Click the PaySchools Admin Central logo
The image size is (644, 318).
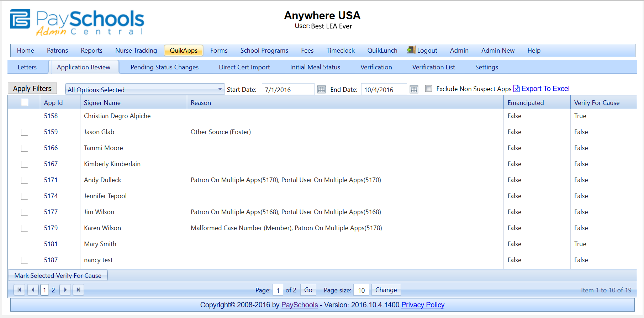(x=77, y=22)
